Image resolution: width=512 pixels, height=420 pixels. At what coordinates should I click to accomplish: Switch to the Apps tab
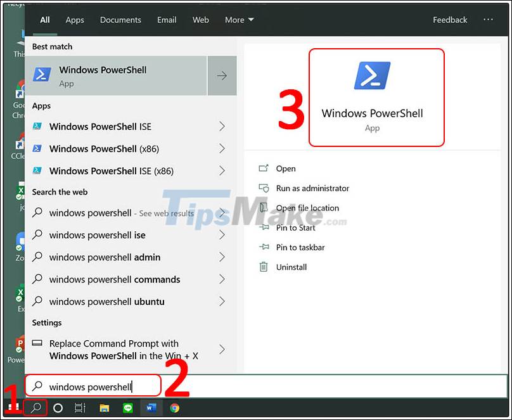pos(74,20)
